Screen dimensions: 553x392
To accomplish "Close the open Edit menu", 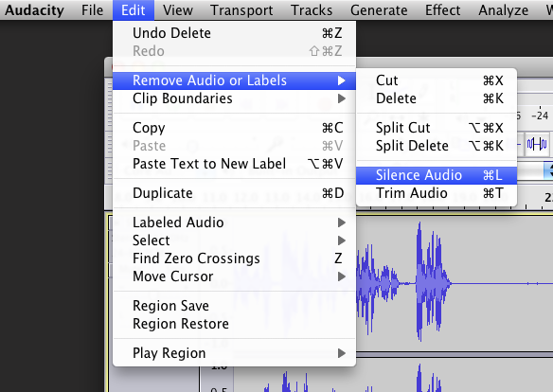I will pos(134,9).
